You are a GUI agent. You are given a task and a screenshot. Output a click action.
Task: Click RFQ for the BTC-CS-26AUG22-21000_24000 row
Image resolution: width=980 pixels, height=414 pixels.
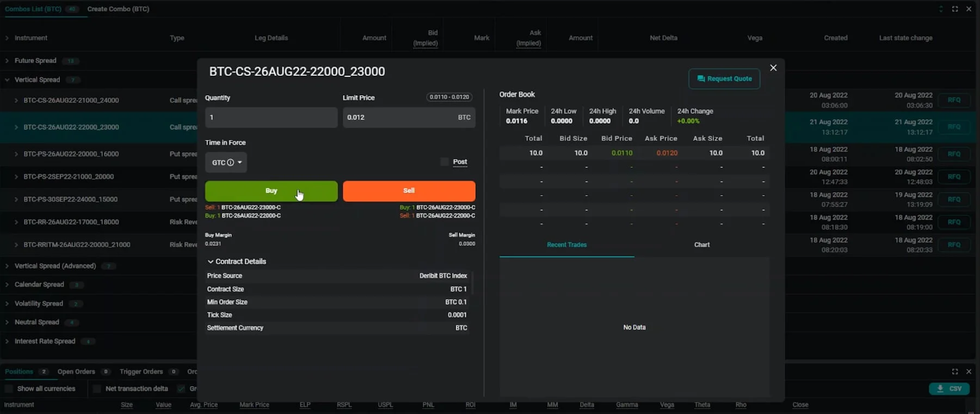point(954,100)
